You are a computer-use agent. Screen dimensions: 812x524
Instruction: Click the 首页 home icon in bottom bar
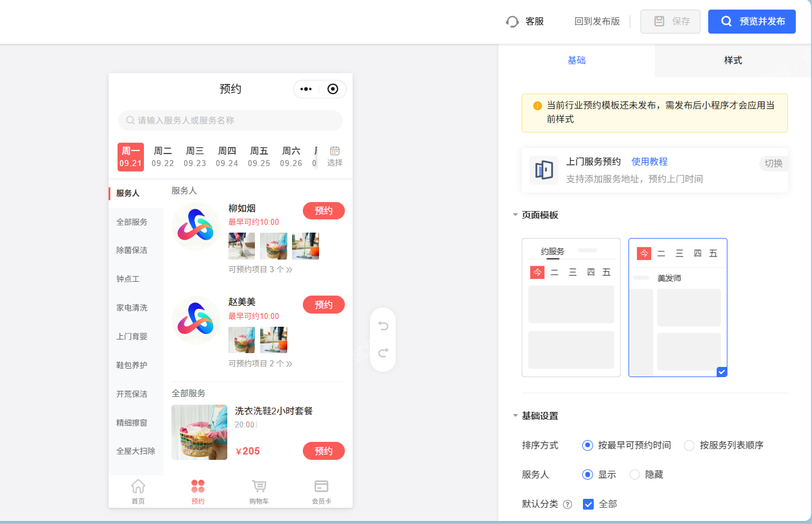click(138, 486)
